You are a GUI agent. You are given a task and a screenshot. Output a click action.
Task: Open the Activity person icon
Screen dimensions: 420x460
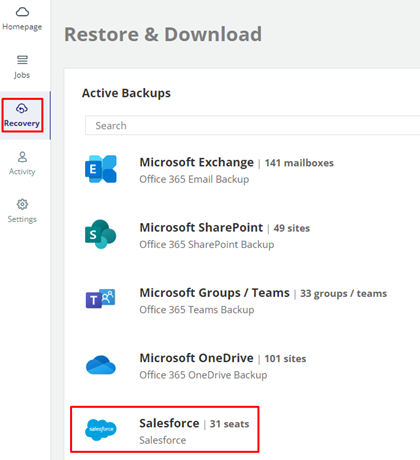pyautogui.click(x=22, y=157)
